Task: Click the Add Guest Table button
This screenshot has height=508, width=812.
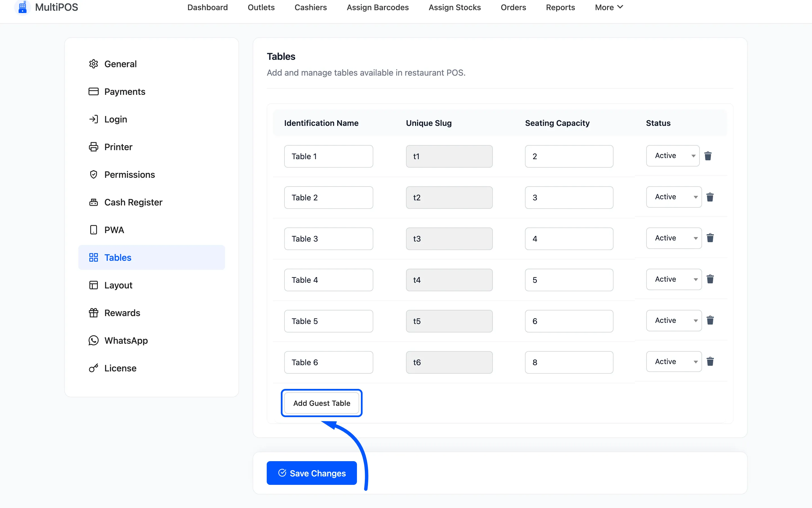Action: tap(321, 403)
